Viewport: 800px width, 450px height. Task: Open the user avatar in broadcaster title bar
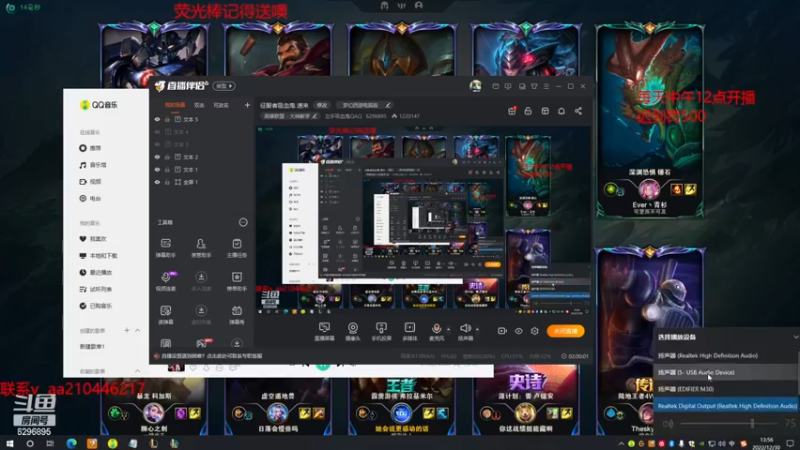coord(476,86)
